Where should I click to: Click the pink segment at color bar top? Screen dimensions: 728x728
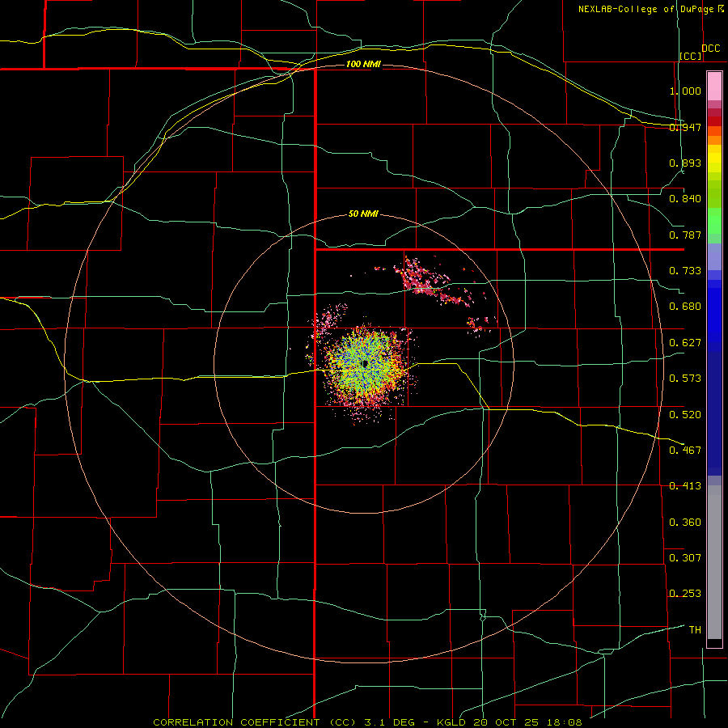pyautogui.click(x=714, y=86)
